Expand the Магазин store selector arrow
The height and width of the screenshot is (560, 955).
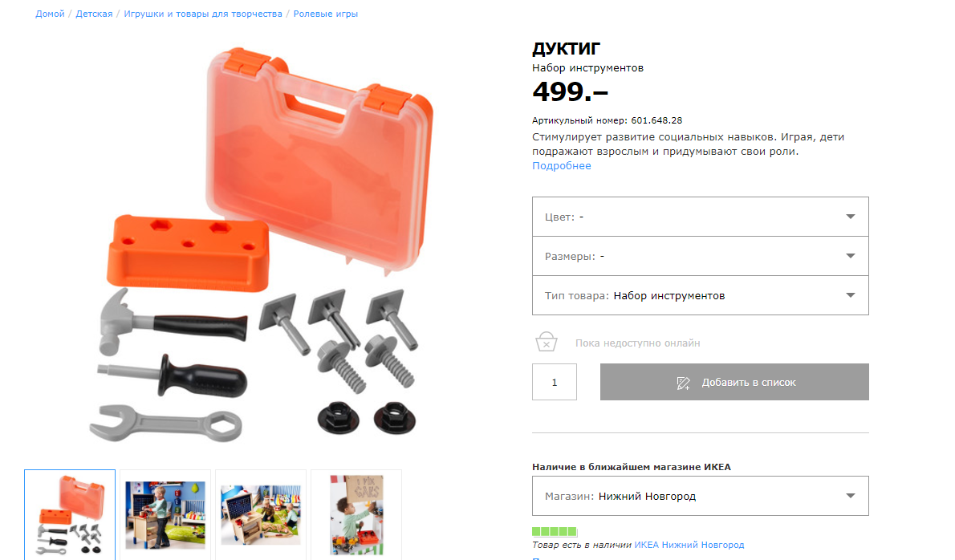tap(850, 496)
